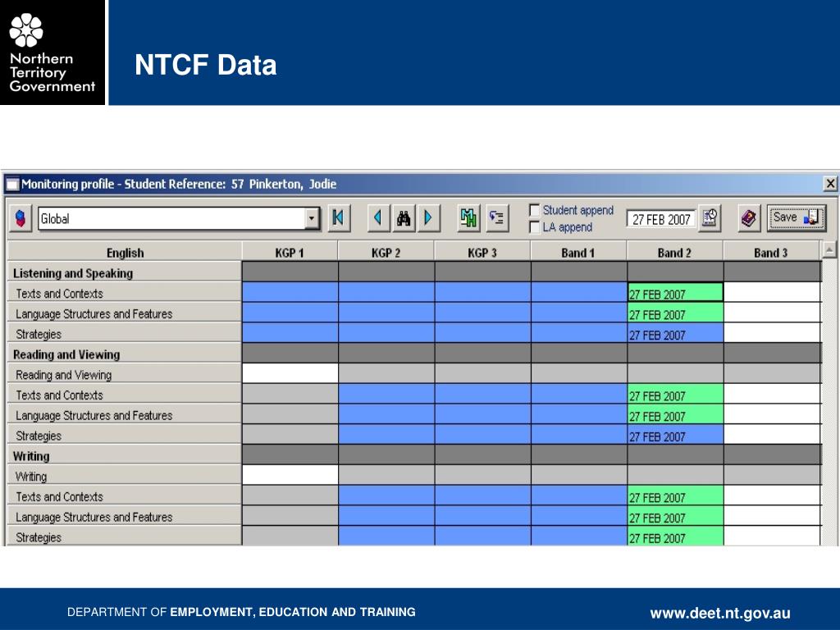Image resolution: width=840 pixels, height=630 pixels.
Task: Go to the previous student with left arrow
Action: tap(378, 218)
